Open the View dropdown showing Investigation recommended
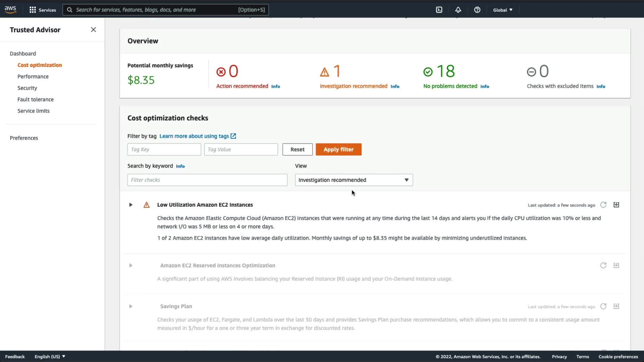Screen dimensions: 644x362 pos(354,180)
